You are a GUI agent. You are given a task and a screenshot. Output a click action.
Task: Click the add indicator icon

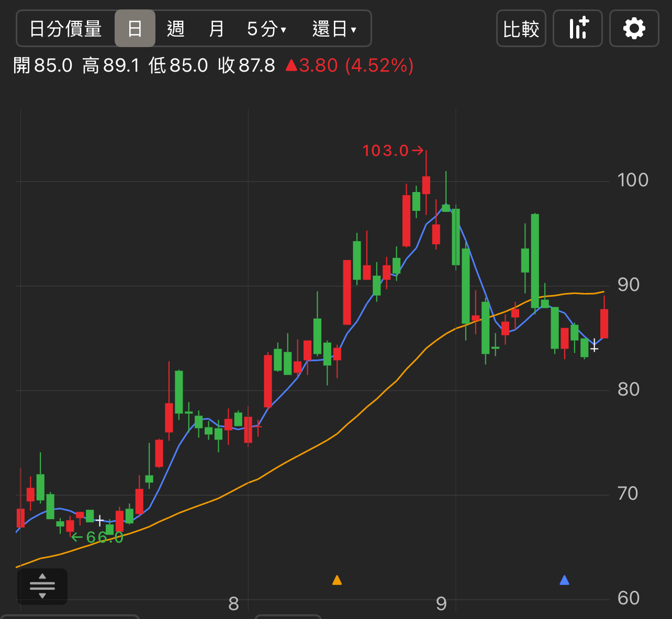[578, 28]
